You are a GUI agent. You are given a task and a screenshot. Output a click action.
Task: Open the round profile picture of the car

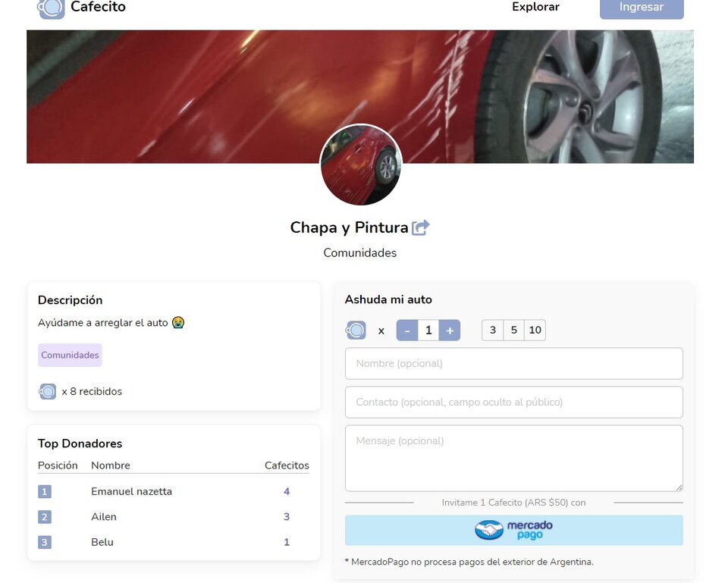click(361, 165)
